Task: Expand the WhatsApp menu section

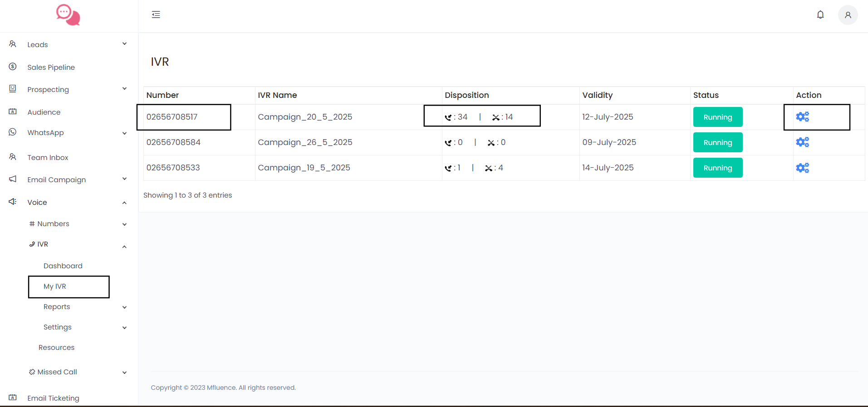Action: tap(124, 133)
